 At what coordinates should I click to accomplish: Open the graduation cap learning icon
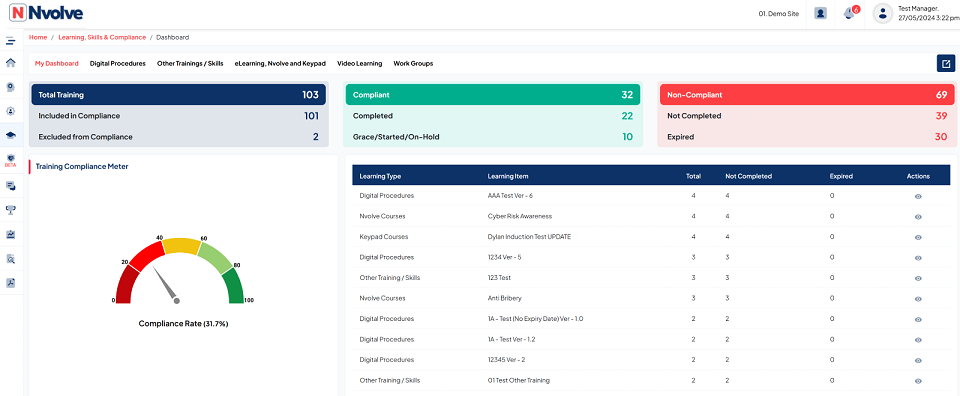click(10, 135)
